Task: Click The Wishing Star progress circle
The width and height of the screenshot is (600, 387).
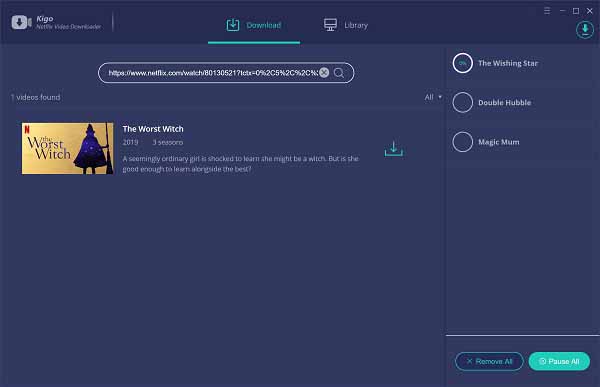Action: coord(463,63)
